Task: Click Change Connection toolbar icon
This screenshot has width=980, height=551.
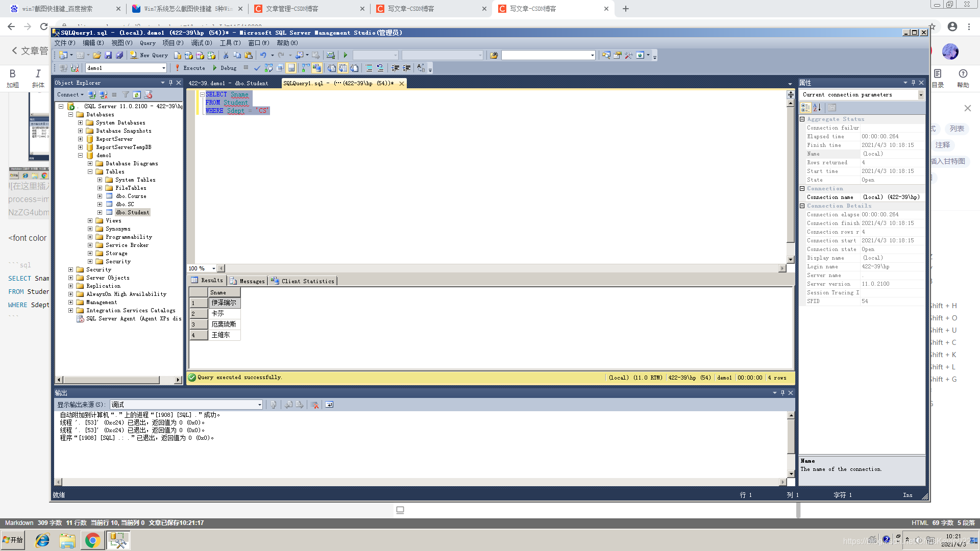Action: coord(74,68)
